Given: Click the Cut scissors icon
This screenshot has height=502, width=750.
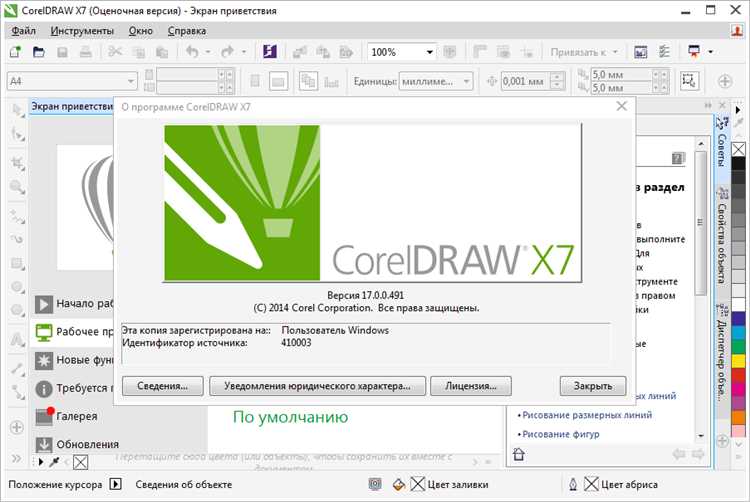Looking at the screenshot, I should [115, 52].
